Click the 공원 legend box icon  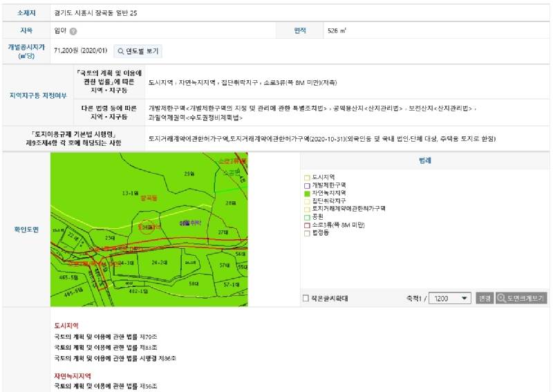[x=307, y=218]
